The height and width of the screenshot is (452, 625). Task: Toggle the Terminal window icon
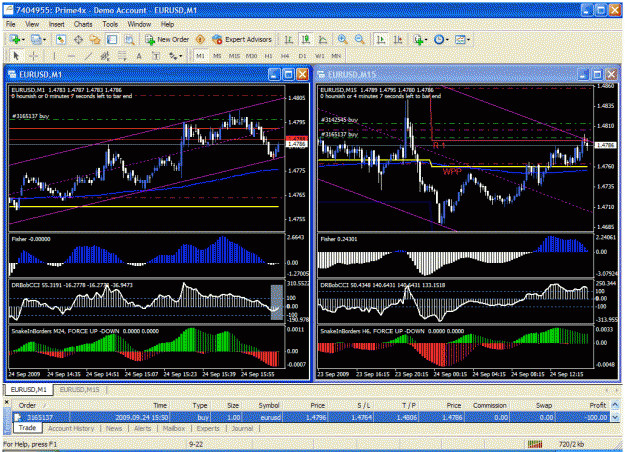pyautogui.click(x=112, y=39)
